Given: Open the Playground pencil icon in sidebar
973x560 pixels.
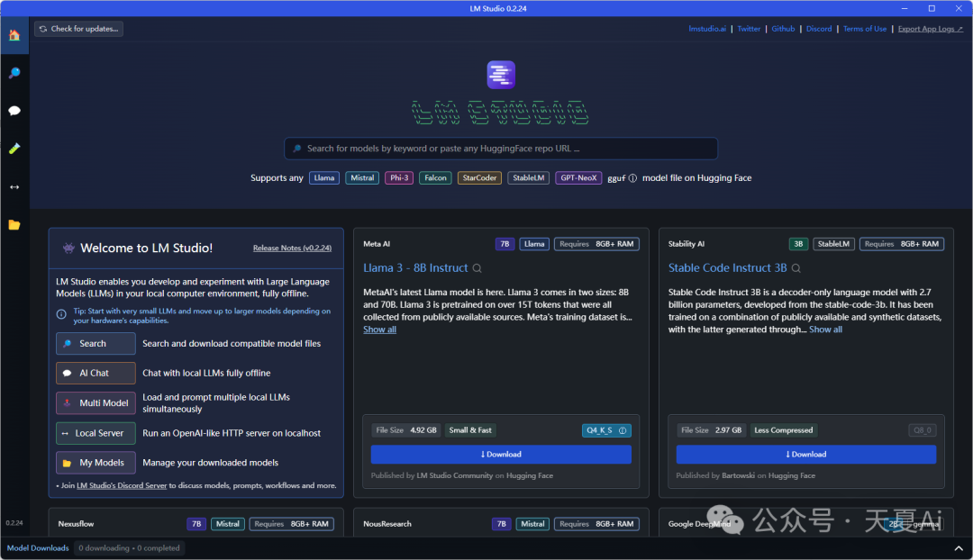Looking at the screenshot, I should [14, 149].
